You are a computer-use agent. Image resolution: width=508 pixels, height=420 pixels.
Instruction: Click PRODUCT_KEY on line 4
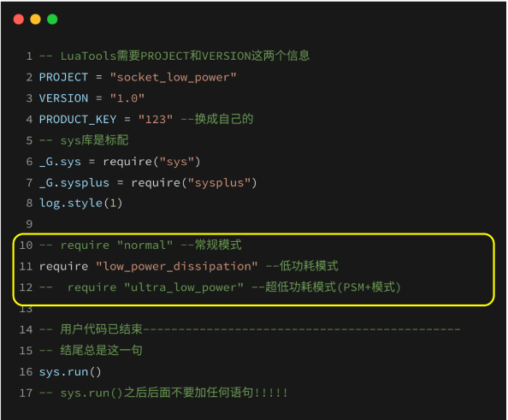click(x=78, y=120)
